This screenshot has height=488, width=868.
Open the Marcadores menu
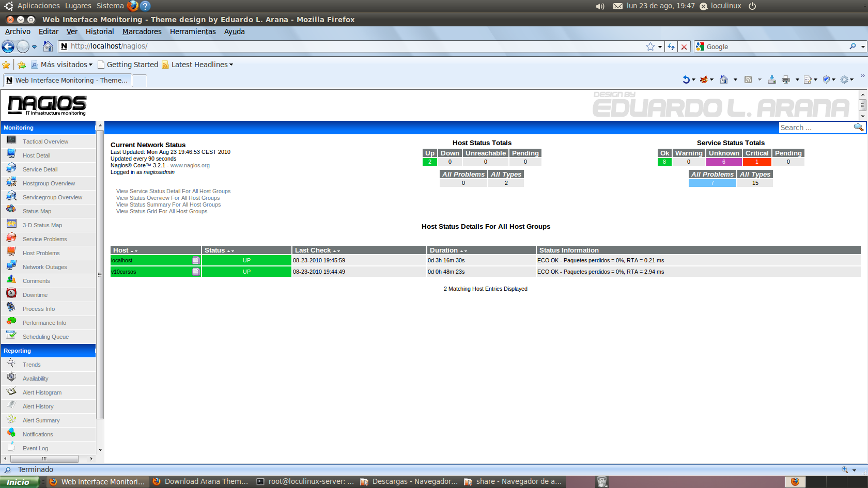point(142,32)
